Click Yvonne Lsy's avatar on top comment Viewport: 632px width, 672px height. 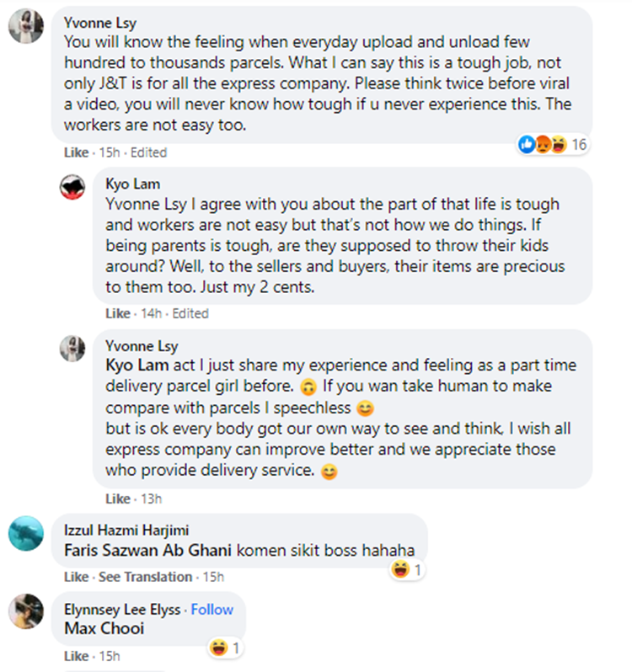tap(26, 29)
